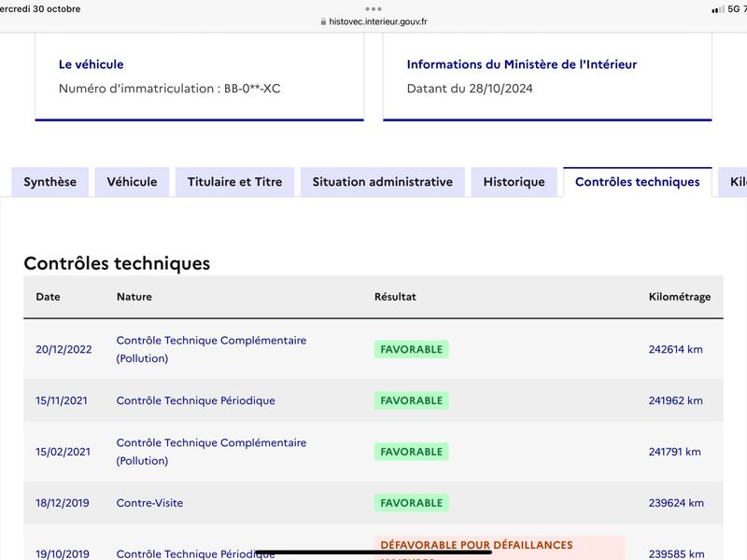The height and width of the screenshot is (560, 747).
Task: Click the 239624 km mileage value
Action: [x=676, y=503]
